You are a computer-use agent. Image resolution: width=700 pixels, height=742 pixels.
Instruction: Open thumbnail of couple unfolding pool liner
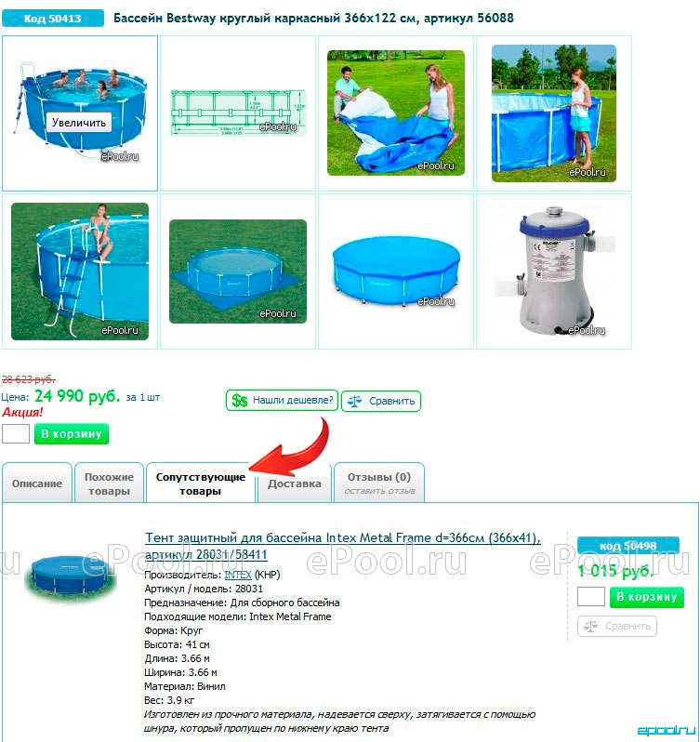point(396,113)
